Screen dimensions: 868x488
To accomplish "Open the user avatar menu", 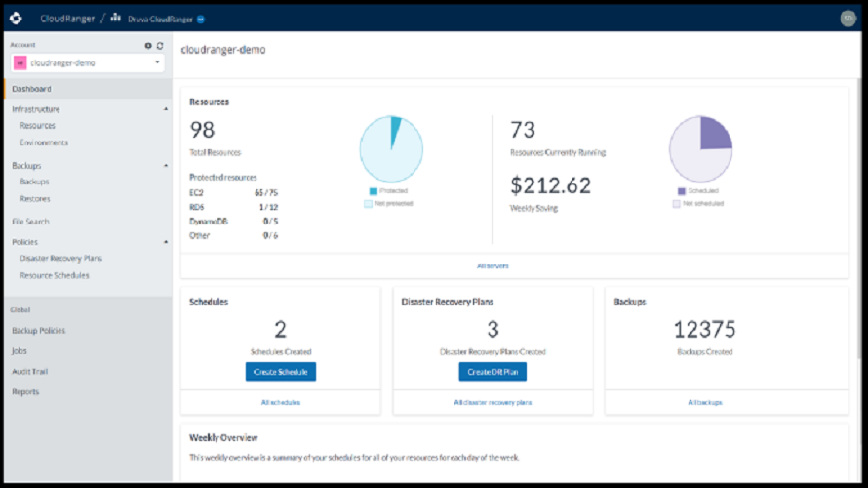I will pyautogui.click(x=848, y=19).
